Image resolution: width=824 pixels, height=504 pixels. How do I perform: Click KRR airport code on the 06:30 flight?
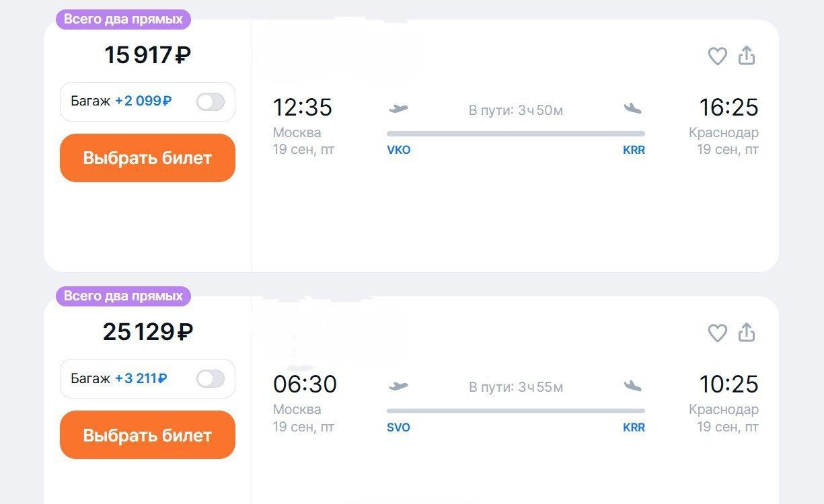coord(634,427)
